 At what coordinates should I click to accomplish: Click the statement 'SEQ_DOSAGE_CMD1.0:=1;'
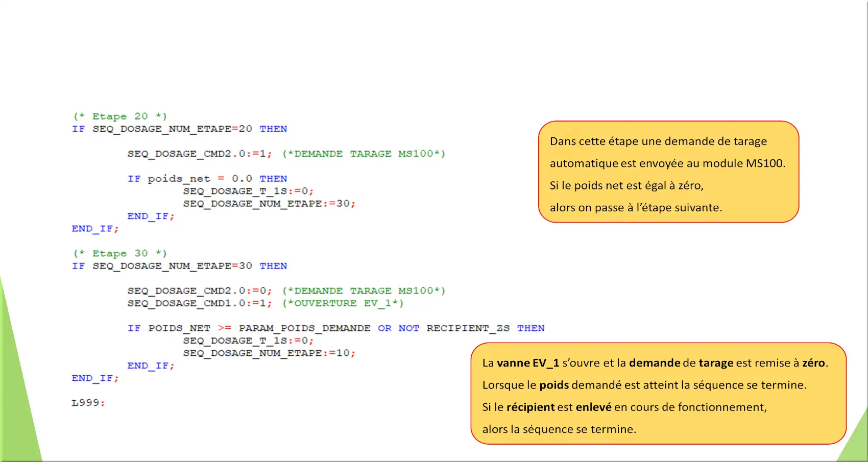[x=200, y=303]
